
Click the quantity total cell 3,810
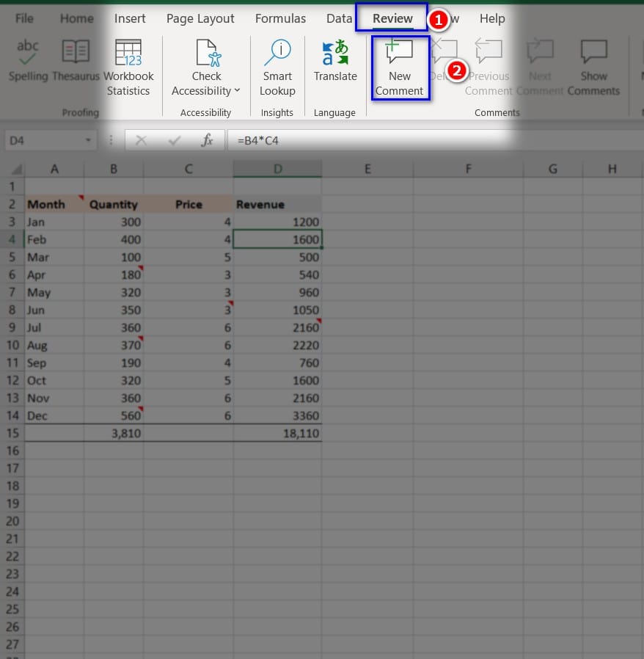click(114, 433)
